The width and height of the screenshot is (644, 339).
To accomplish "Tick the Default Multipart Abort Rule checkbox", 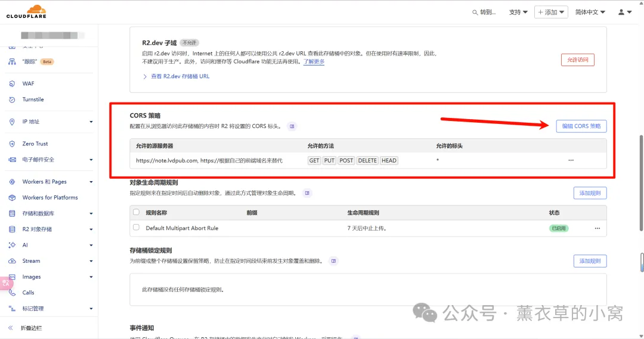I will (137, 228).
